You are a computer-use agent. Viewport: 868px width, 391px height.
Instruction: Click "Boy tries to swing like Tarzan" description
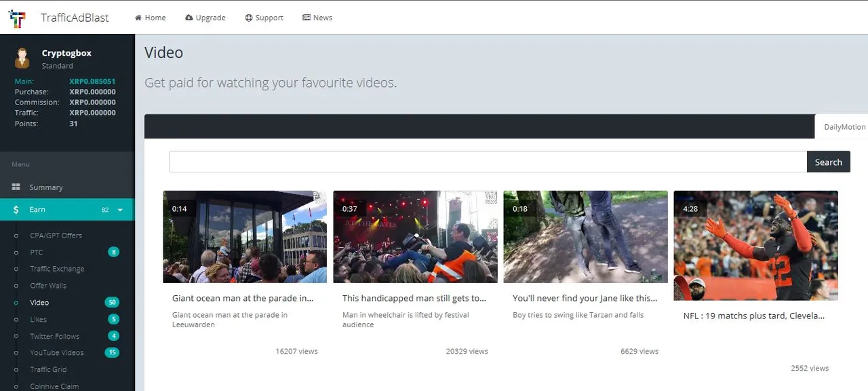tap(578, 315)
